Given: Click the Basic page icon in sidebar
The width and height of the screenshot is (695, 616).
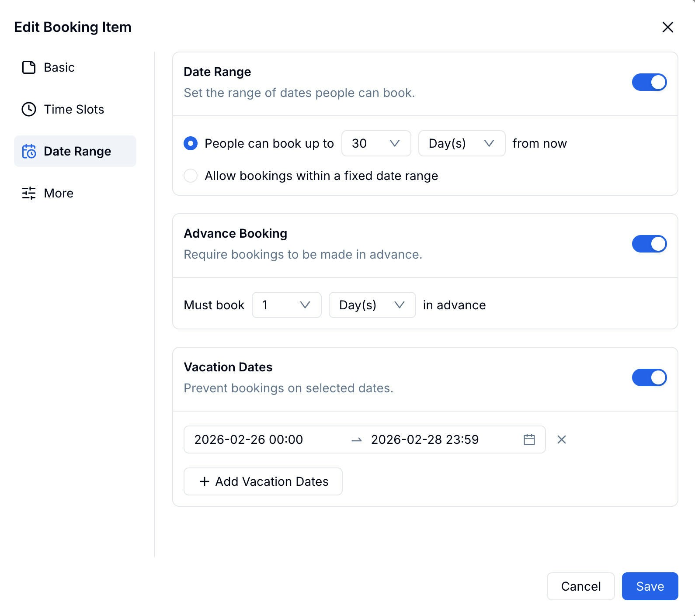Looking at the screenshot, I should point(29,67).
